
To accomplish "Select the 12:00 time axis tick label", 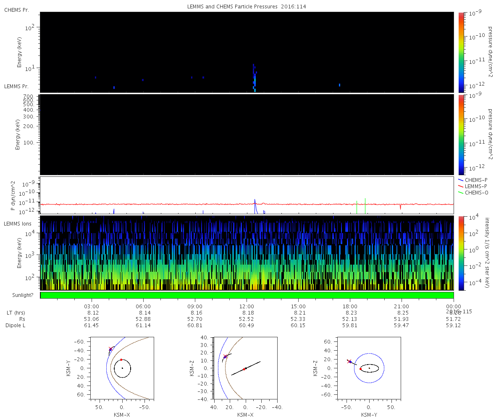I will pyautogui.click(x=247, y=307).
